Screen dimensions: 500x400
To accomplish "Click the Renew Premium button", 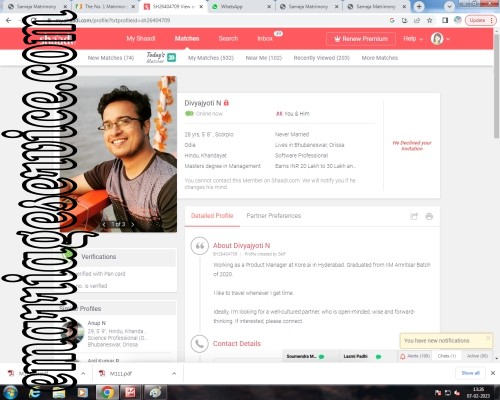I will (x=361, y=39).
